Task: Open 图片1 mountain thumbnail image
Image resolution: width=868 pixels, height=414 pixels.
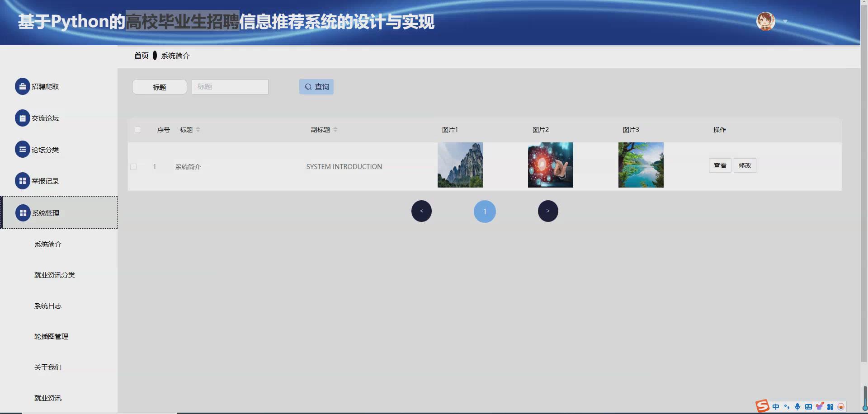Action: pyautogui.click(x=460, y=165)
